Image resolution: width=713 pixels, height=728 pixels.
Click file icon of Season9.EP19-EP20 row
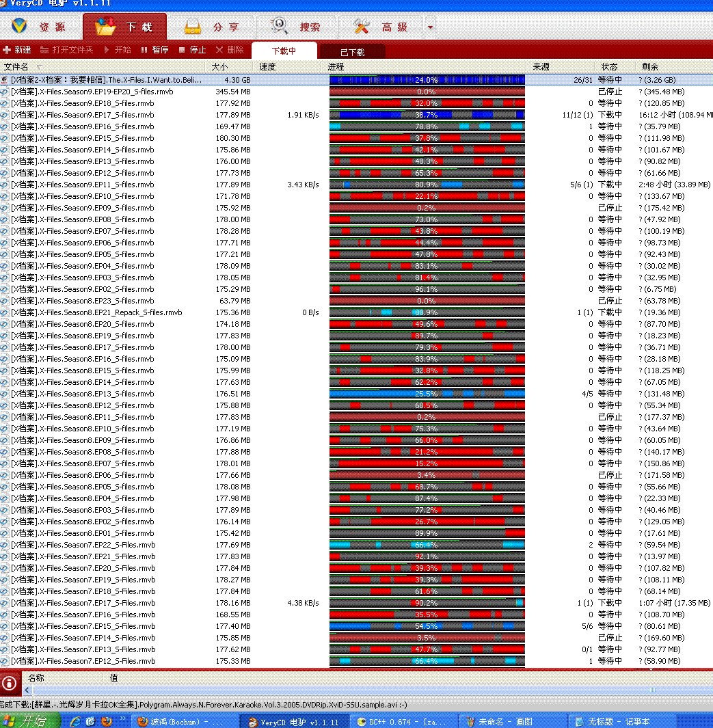pyautogui.click(x=4, y=92)
